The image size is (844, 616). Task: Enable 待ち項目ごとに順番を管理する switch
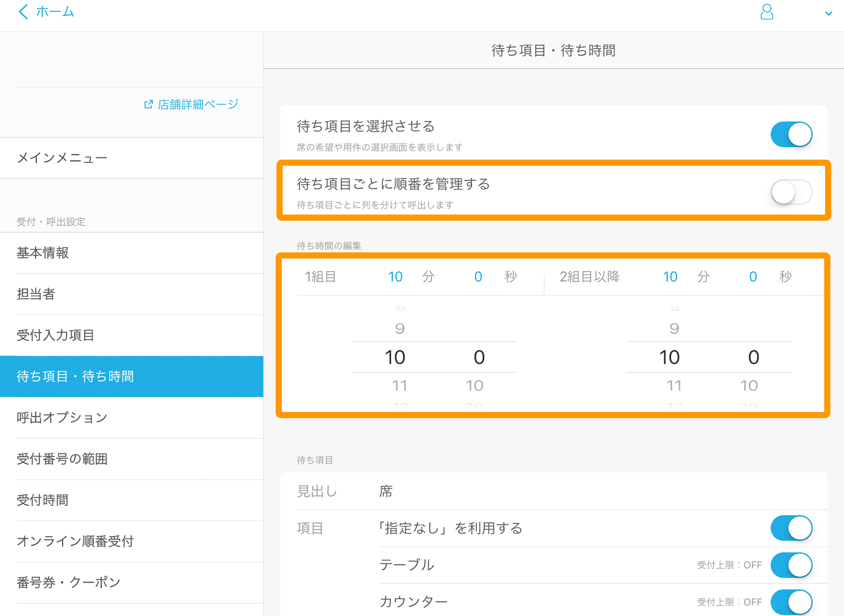791,192
